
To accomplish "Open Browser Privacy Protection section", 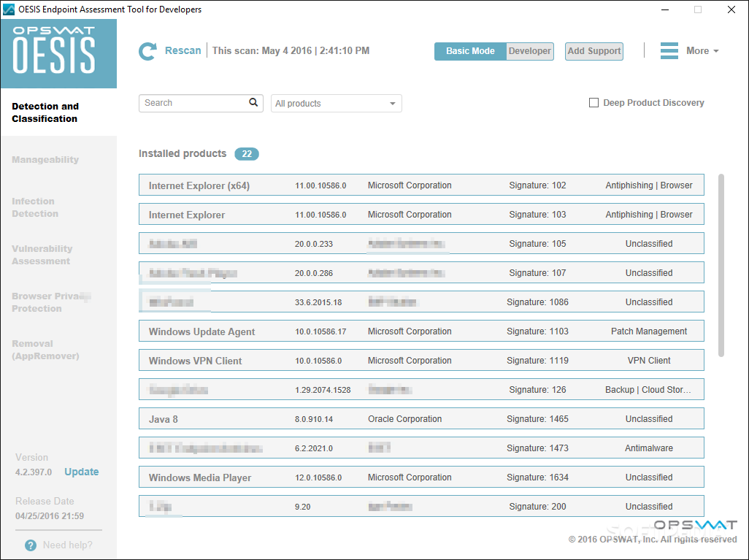I will [x=50, y=302].
